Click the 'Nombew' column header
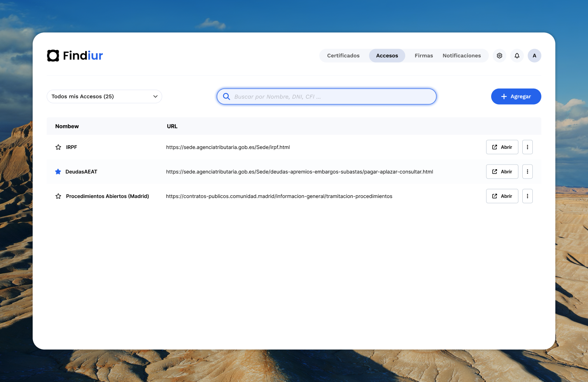The width and height of the screenshot is (588, 382). coord(67,126)
